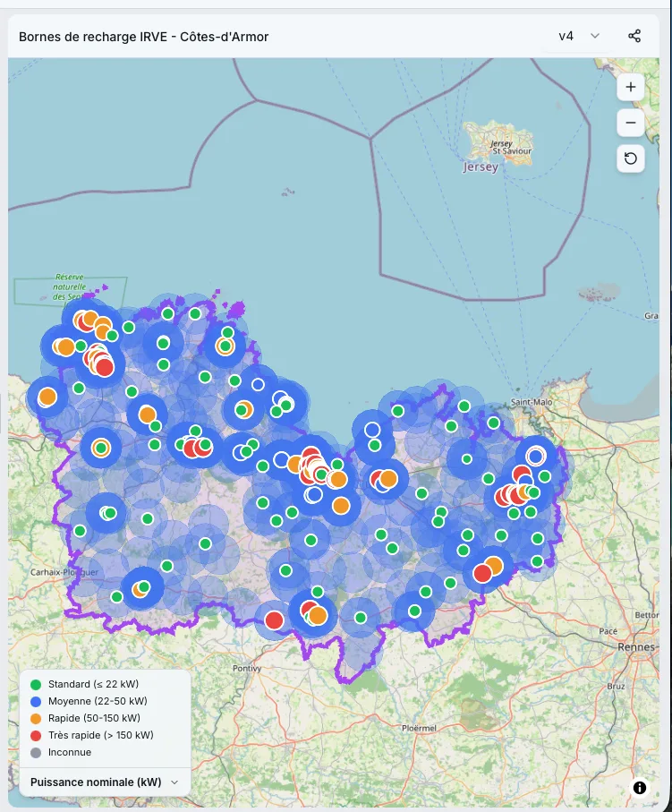Click the Rennes city label
Image resolution: width=672 pixels, height=812 pixels.
(636, 646)
